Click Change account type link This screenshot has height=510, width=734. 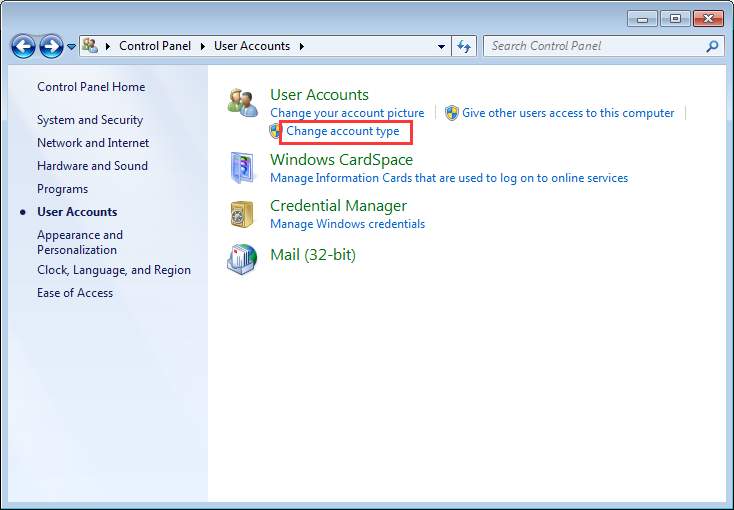[343, 131]
